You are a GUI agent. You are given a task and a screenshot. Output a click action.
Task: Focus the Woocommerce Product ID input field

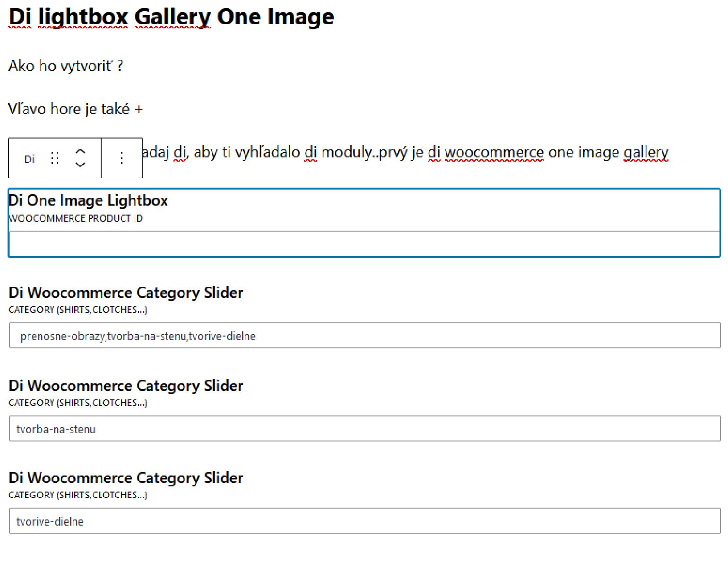(x=364, y=243)
